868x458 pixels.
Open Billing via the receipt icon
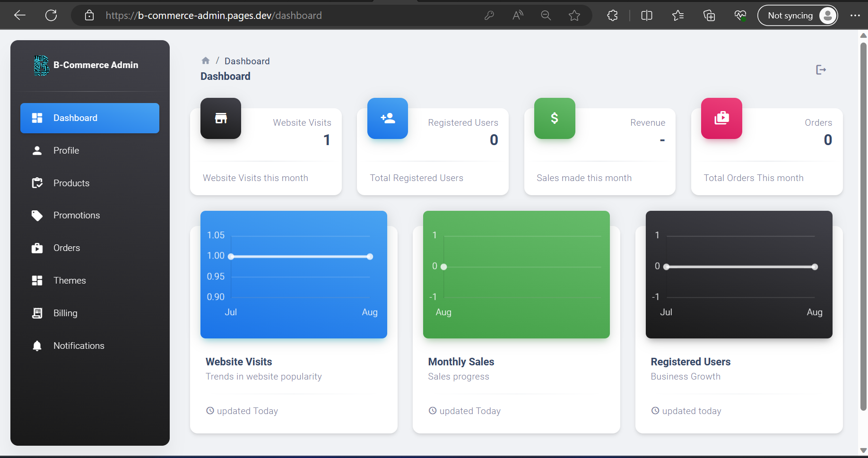pyautogui.click(x=37, y=313)
